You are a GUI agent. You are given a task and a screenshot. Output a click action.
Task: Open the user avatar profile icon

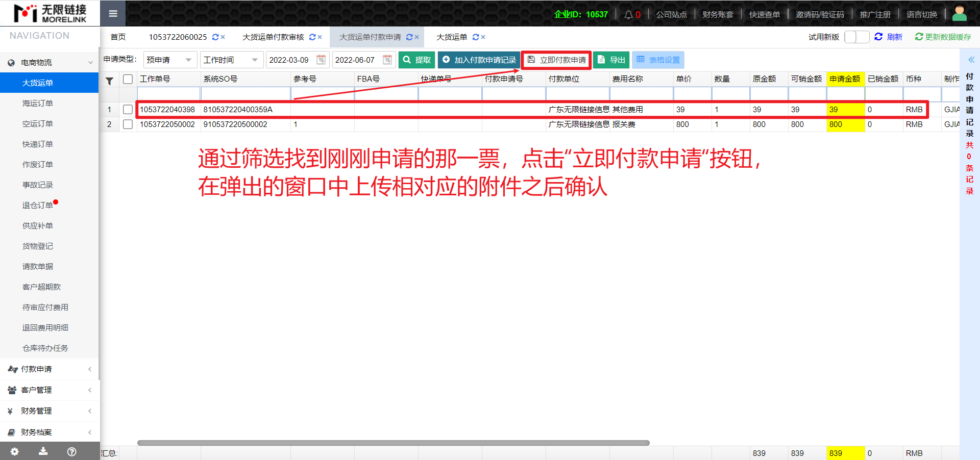(x=959, y=14)
